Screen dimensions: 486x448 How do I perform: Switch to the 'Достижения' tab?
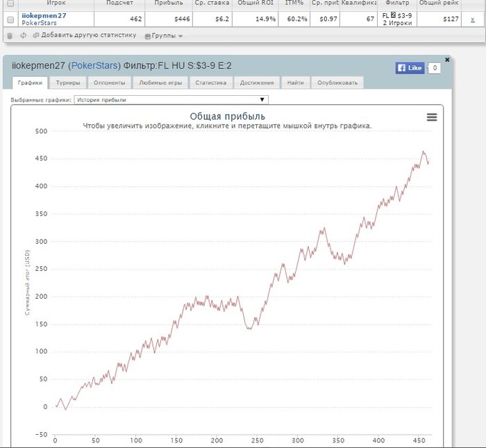pos(257,83)
